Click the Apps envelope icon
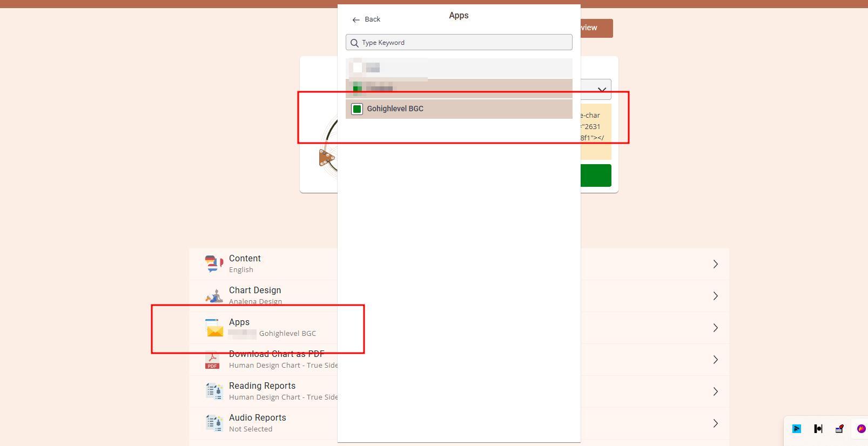868x446 pixels. [214, 328]
